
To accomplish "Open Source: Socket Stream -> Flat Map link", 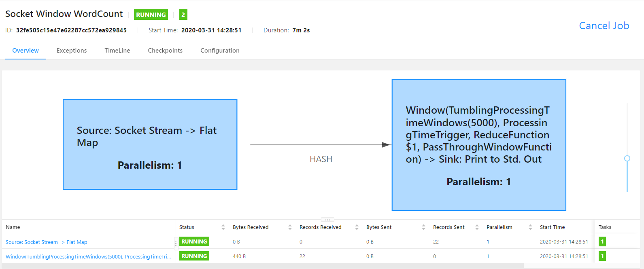I will (x=47, y=242).
